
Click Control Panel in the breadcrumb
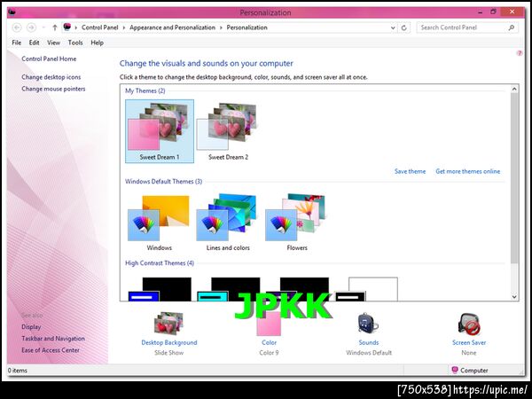[99, 27]
